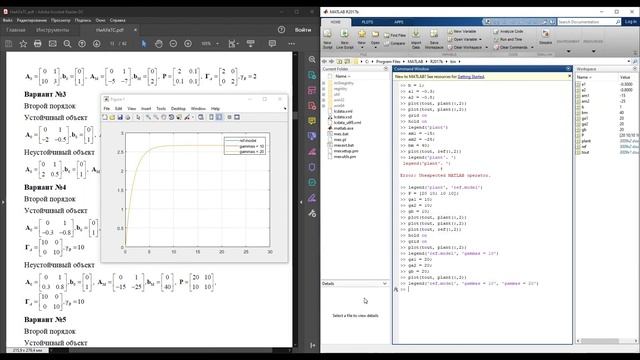640x360 pixels.
Task: Click Import Data in MATLAB ribbon
Action: coord(416,40)
